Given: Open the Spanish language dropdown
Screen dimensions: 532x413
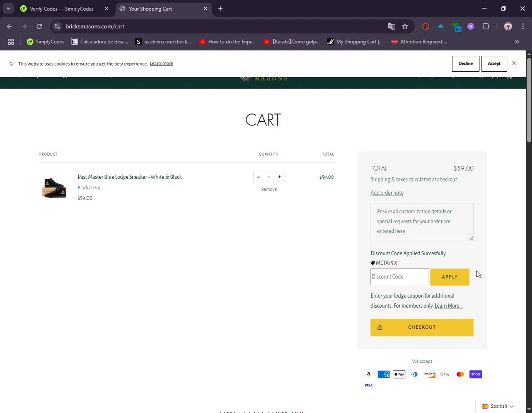Looking at the screenshot, I should pyautogui.click(x=497, y=406).
